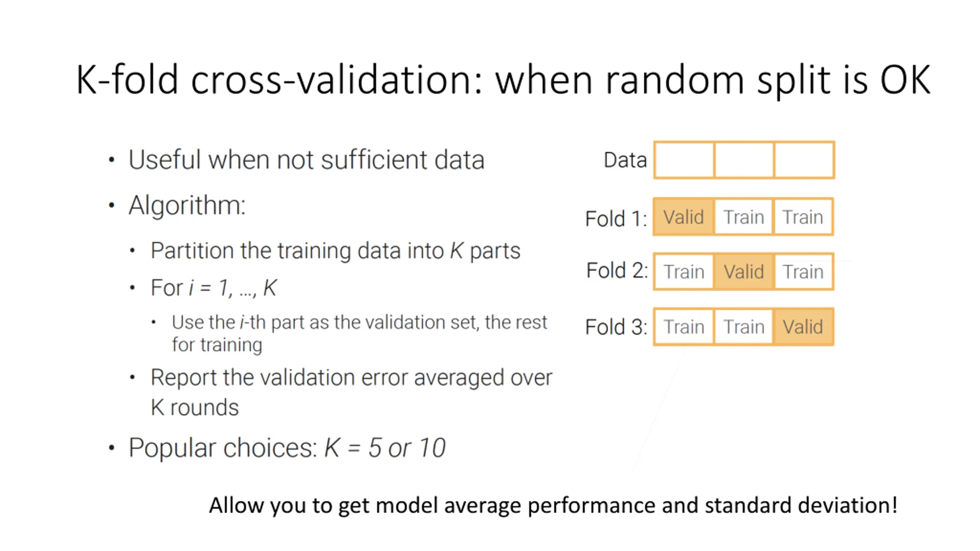The width and height of the screenshot is (980, 551).
Task: Click the 'Fold 2:' row label
Action: pos(617,271)
